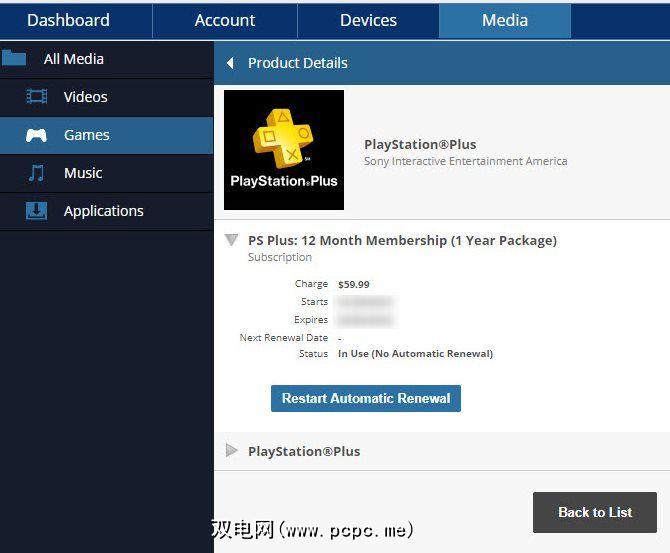670x553 pixels.
Task: Collapse the PS Plus 12 Month Membership section
Action: (231, 240)
